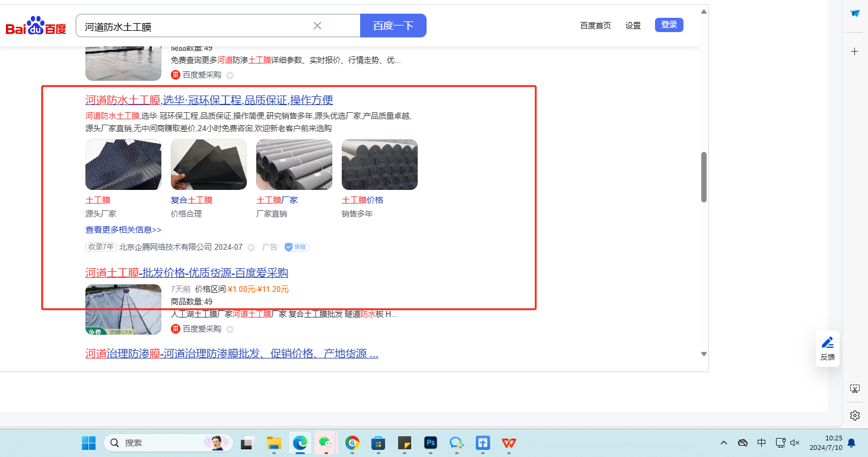Open the 土工膜厂家 rolls thumbnail image

pyautogui.click(x=294, y=164)
